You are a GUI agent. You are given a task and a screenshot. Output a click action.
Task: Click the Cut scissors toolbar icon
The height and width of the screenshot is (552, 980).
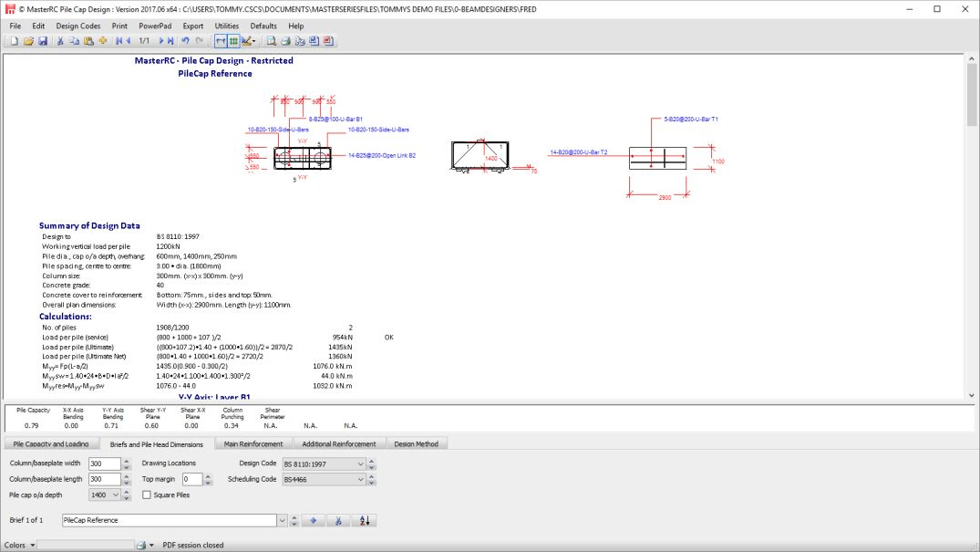(x=61, y=41)
